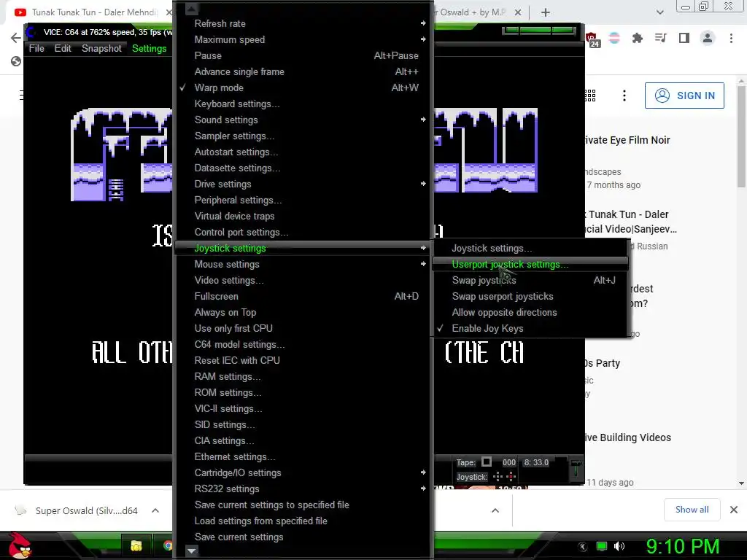747x560 pixels.
Task: Click Show all downloads
Action: tap(692, 510)
